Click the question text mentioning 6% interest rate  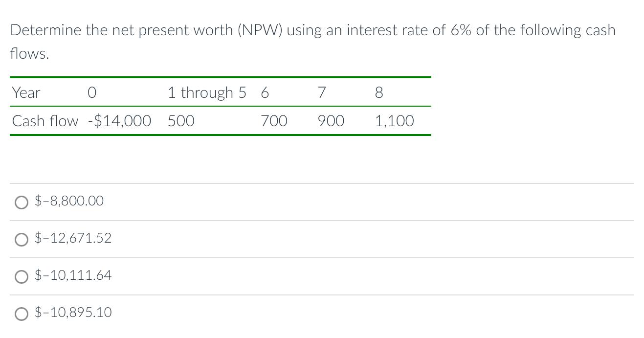(313, 30)
